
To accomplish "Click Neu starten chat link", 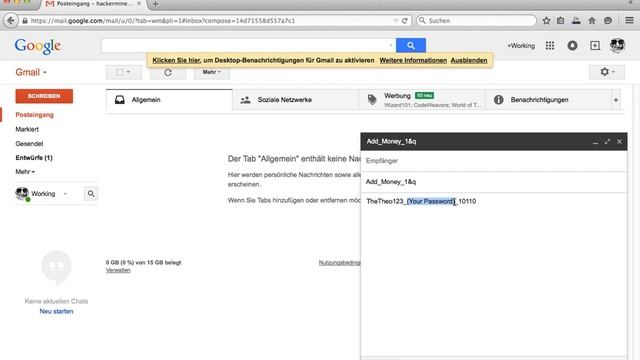I will coord(56,311).
